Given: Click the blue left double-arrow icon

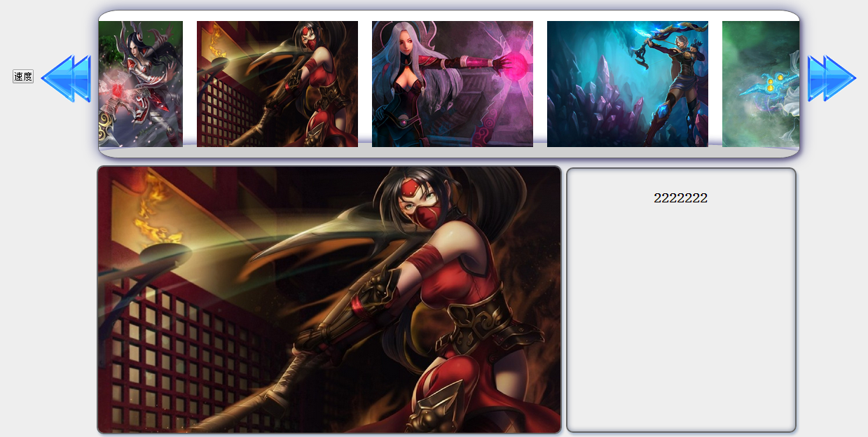Looking at the screenshot, I should point(66,78).
